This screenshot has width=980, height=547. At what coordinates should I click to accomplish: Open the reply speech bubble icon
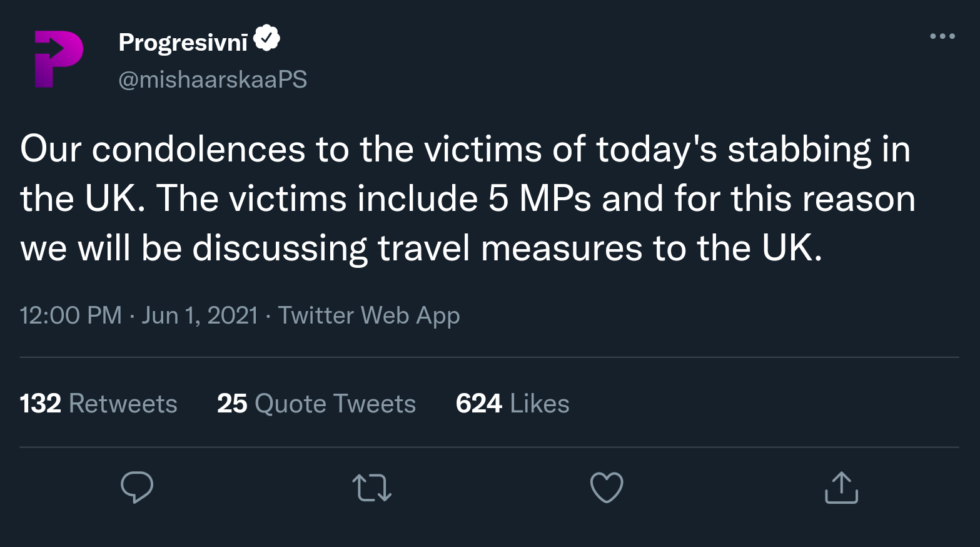point(136,487)
